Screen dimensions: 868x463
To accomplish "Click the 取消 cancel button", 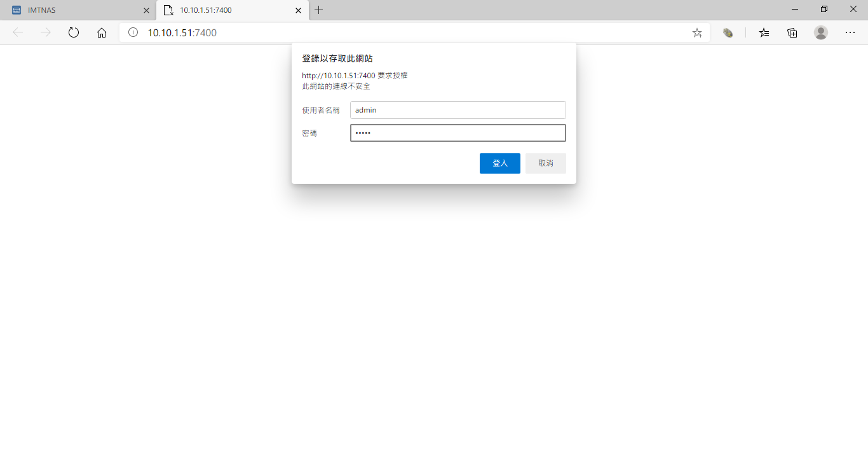I will (x=546, y=163).
